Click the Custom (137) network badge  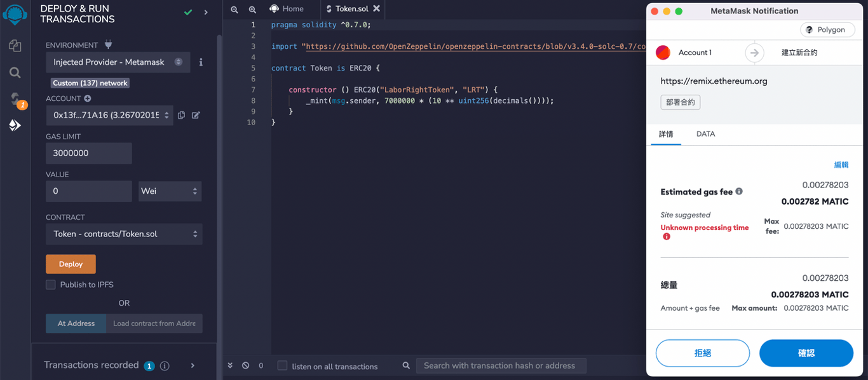pos(90,83)
